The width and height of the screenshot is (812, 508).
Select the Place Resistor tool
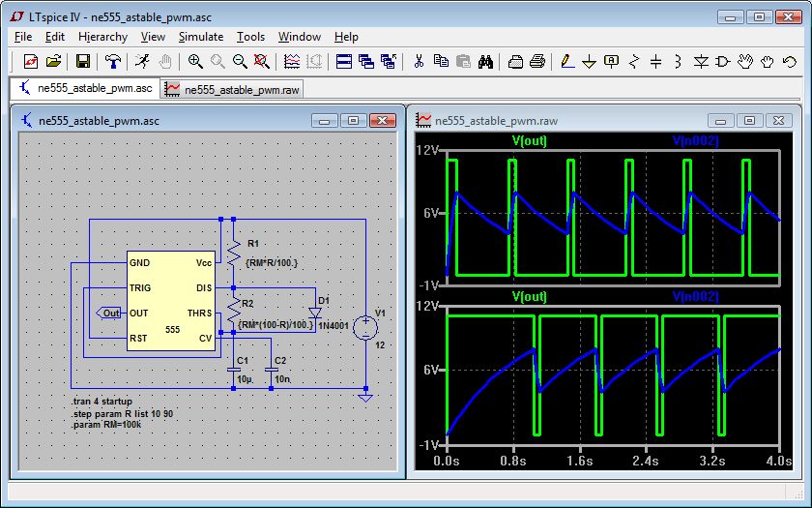[x=634, y=62]
